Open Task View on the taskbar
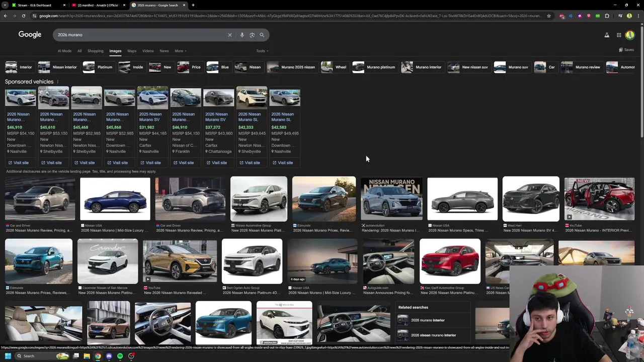Image resolution: width=644 pixels, height=362 pixels. click(75, 356)
